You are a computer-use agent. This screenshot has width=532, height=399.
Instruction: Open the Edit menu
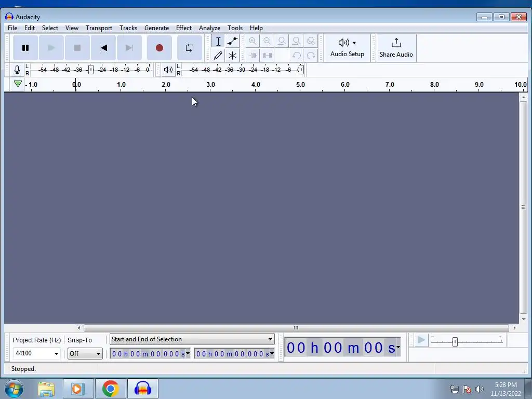[x=30, y=28]
